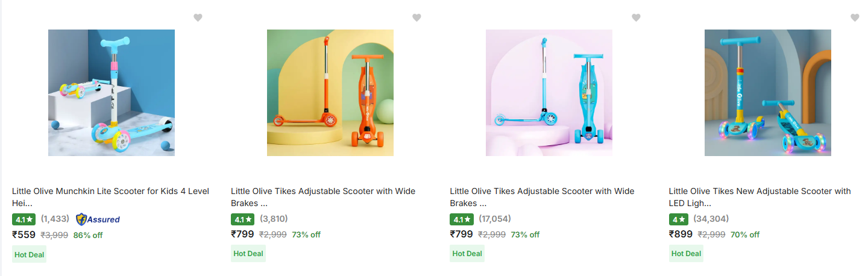Click the ₹799 price with 3,810 reviews
Screen dimensions: 868x276
point(242,234)
